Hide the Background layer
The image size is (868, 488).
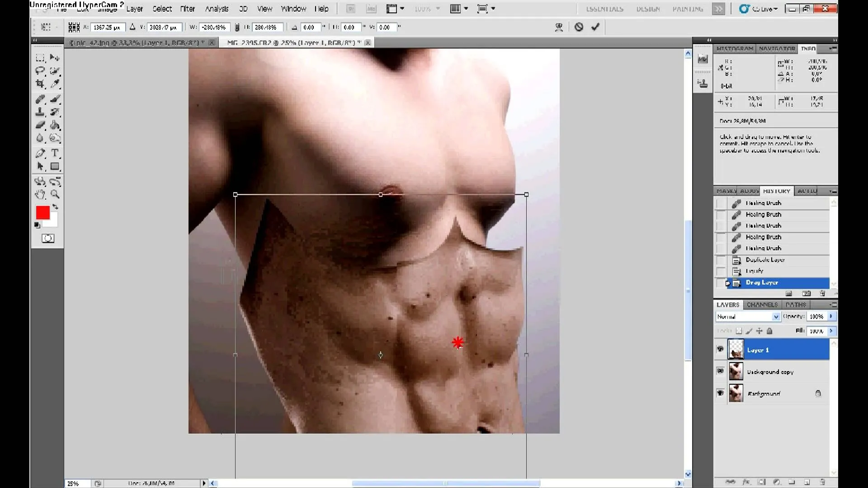(720, 393)
